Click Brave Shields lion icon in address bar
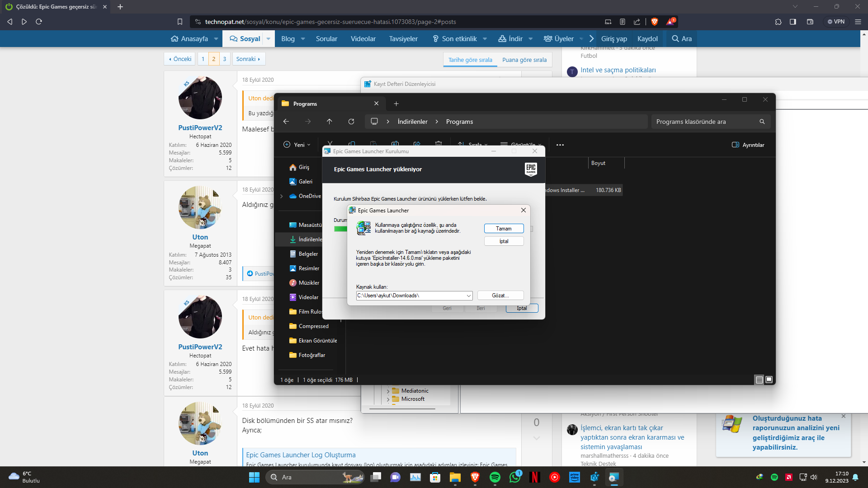 (654, 22)
